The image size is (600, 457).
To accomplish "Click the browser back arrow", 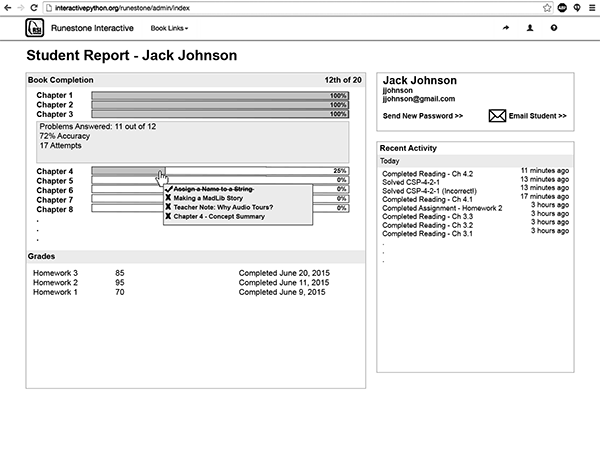I will click(7, 8).
